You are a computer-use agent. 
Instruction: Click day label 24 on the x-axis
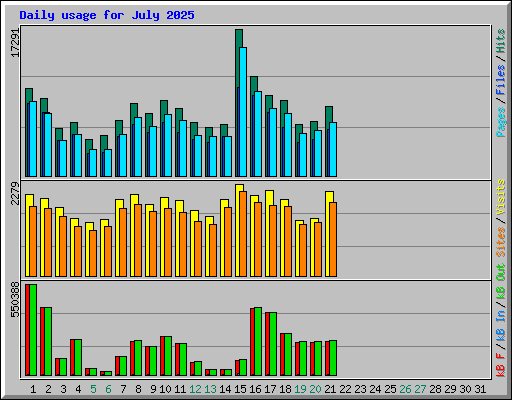click(x=375, y=389)
